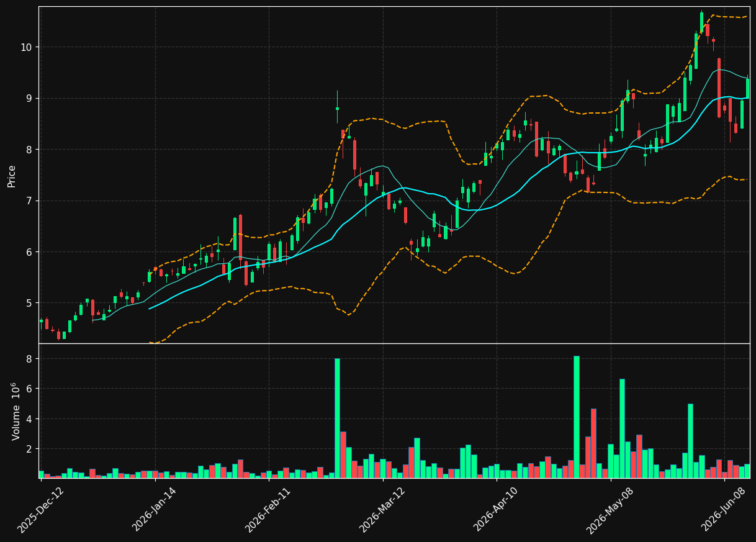
Task: Click the 8 tick on the Price axis
Action: (30, 150)
